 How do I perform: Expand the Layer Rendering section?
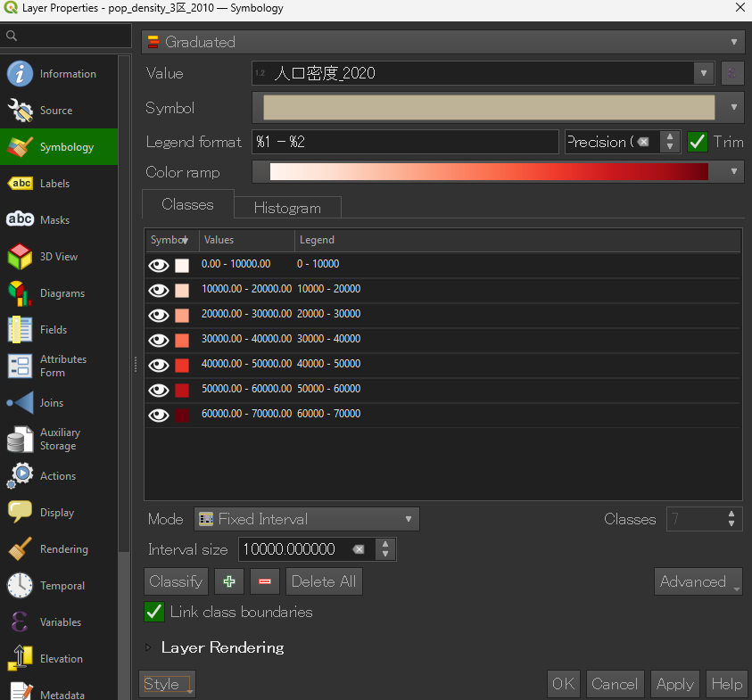[x=149, y=647]
